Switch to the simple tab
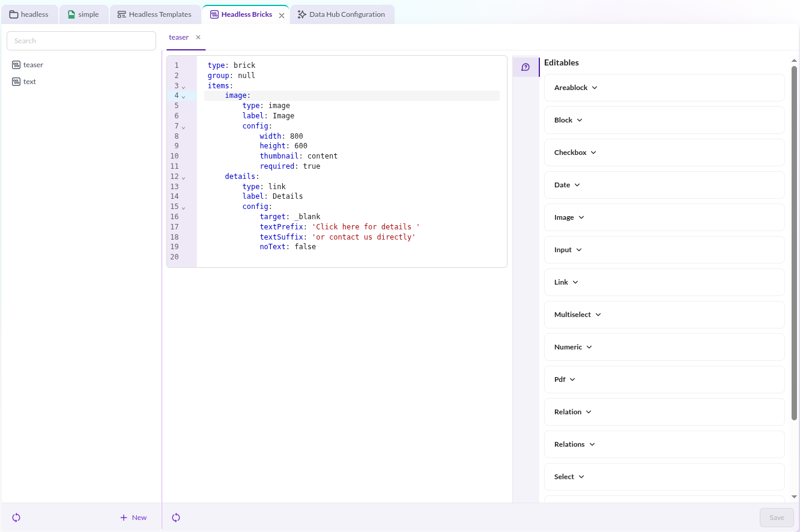This screenshot has width=800, height=532. pos(83,14)
